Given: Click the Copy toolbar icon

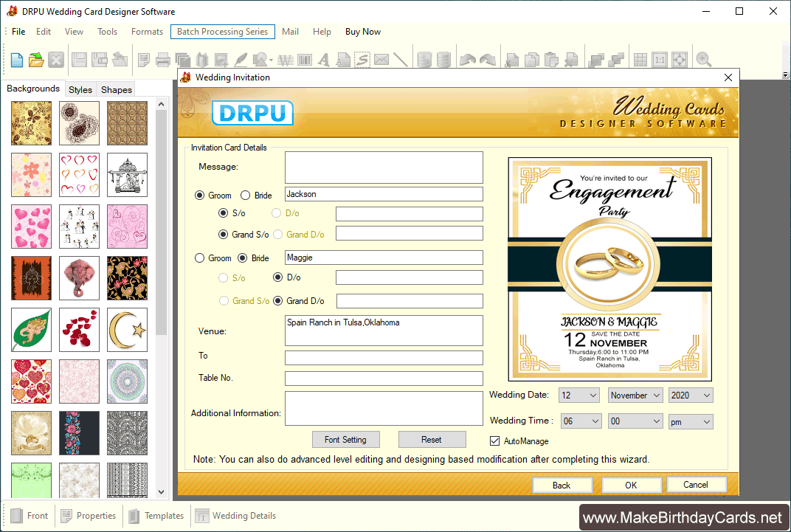Looking at the screenshot, I should tap(532, 60).
